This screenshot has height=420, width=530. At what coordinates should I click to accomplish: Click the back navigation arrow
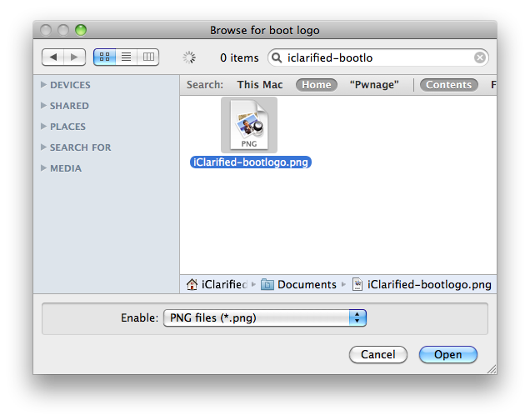coord(53,57)
